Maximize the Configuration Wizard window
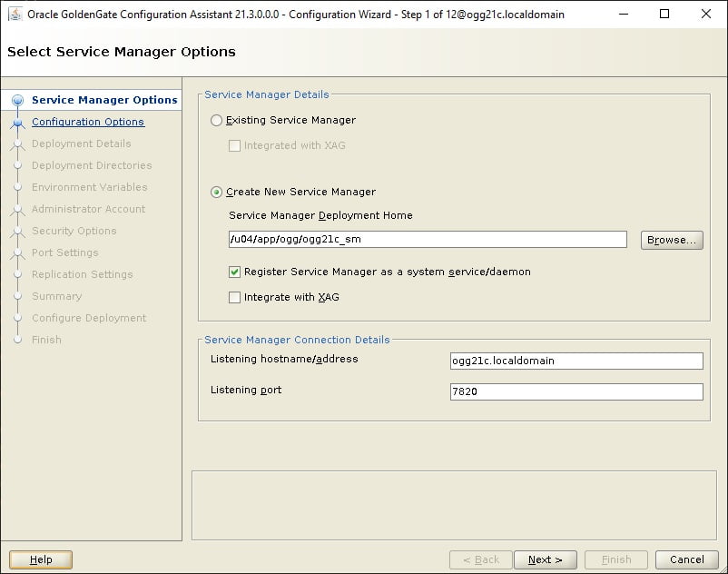The height and width of the screenshot is (574, 728). tap(664, 14)
